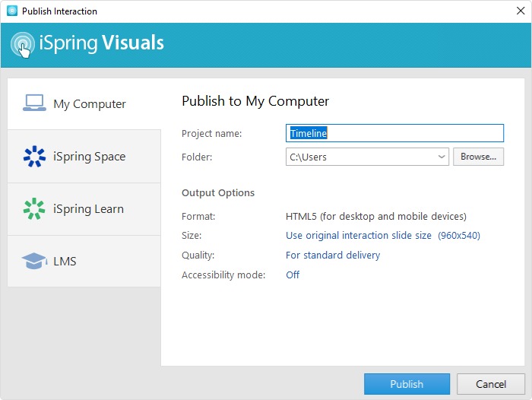
Task: Toggle Accessibility mode Off link
Action: pyautogui.click(x=293, y=275)
